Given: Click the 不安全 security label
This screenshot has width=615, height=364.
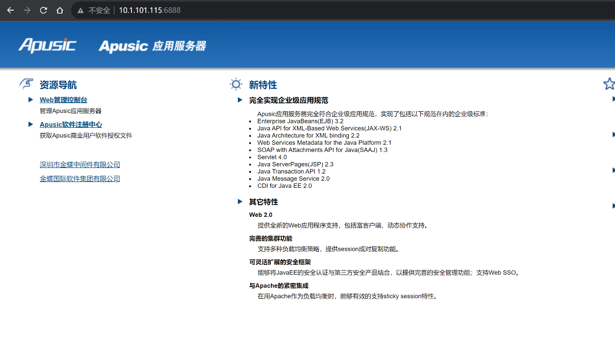Looking at the screenshot, I should coord(99,11).
